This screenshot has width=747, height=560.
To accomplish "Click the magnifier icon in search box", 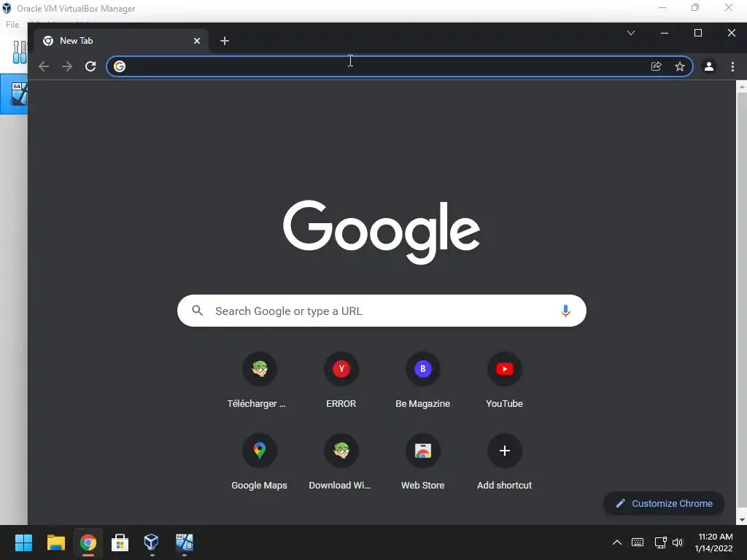I will [197, 311].
